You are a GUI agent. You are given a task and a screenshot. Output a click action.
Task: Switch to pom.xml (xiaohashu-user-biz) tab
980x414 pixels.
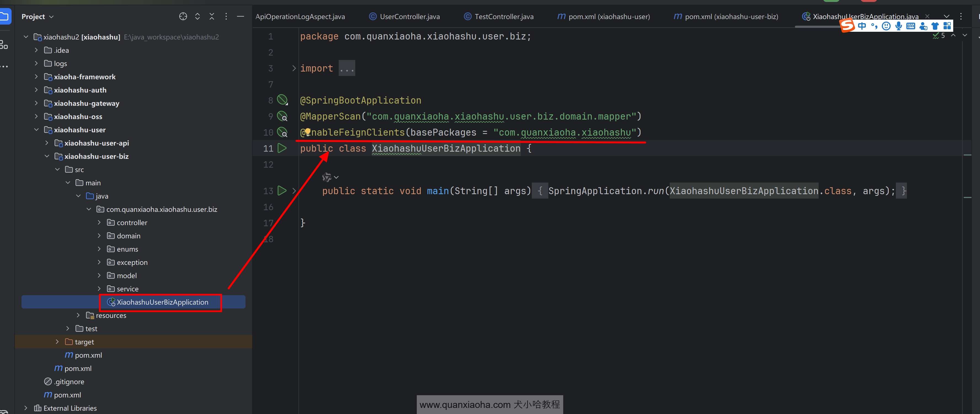(x=731, y=16)
